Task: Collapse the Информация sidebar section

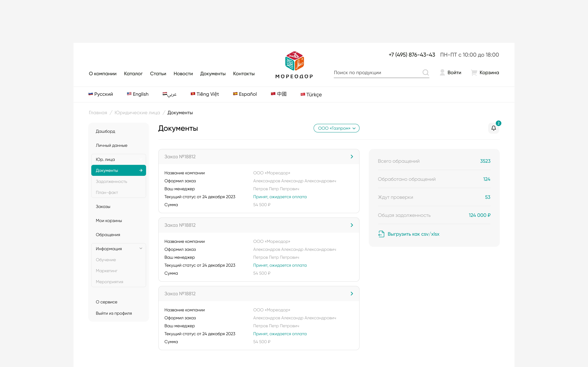Action: 141,248
